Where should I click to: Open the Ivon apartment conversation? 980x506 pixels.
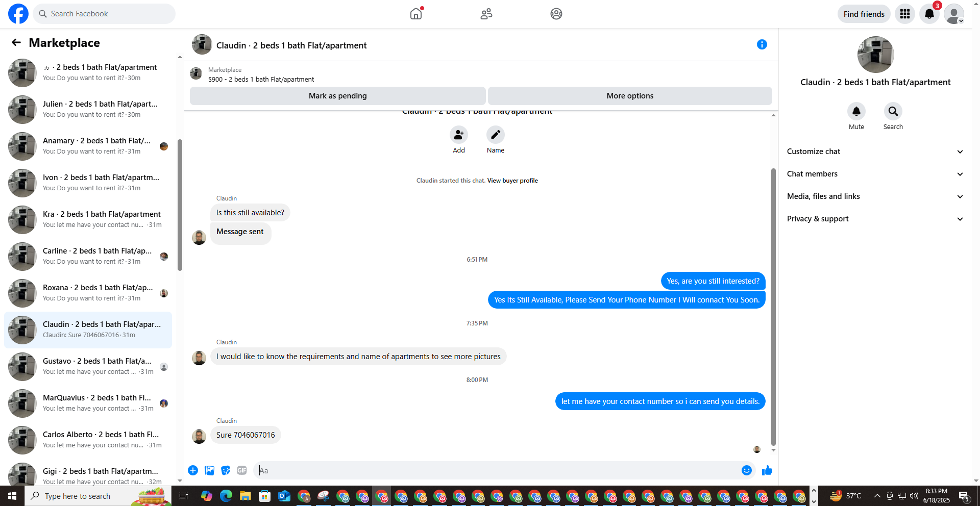point(88,183)
